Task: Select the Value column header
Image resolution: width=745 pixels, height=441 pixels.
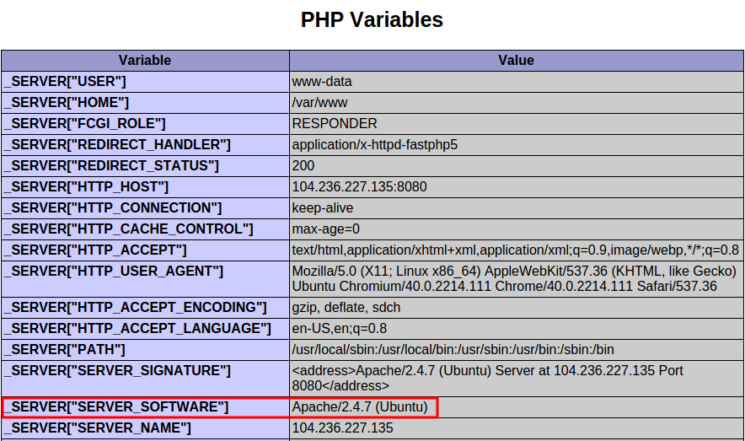Action: (516, 60)
